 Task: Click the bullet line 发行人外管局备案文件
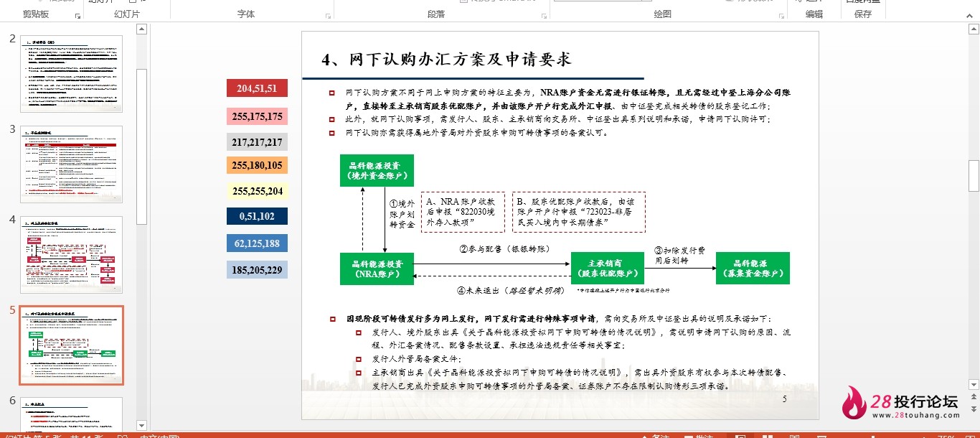click(x=417, y=358)
